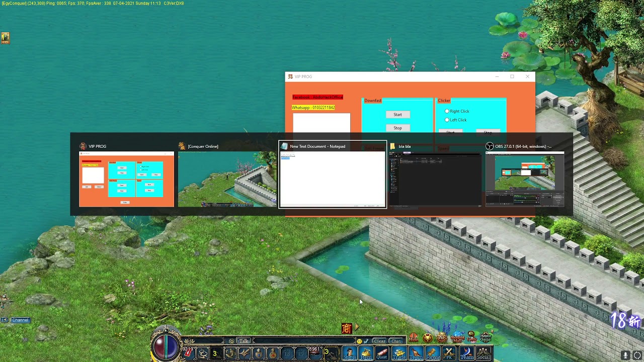Open the Channel selector button

pos(20,320)
